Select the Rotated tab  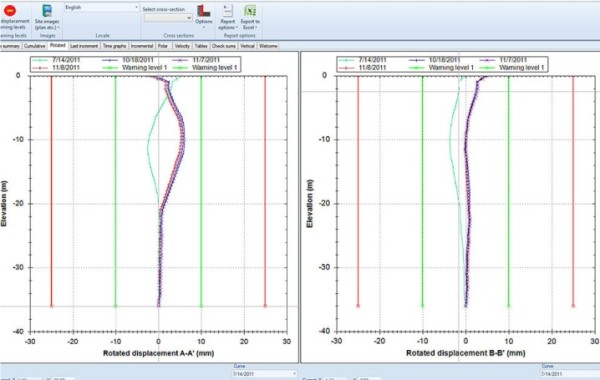pyautogui.click(x=57, y=46)
